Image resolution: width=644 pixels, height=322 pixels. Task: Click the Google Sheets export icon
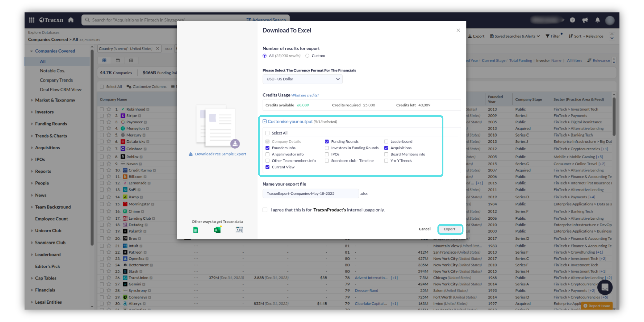(196, 230)
